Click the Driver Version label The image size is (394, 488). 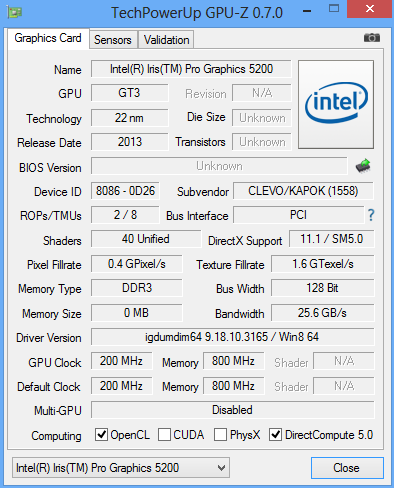pyautogui.click(x=49, y=338)
